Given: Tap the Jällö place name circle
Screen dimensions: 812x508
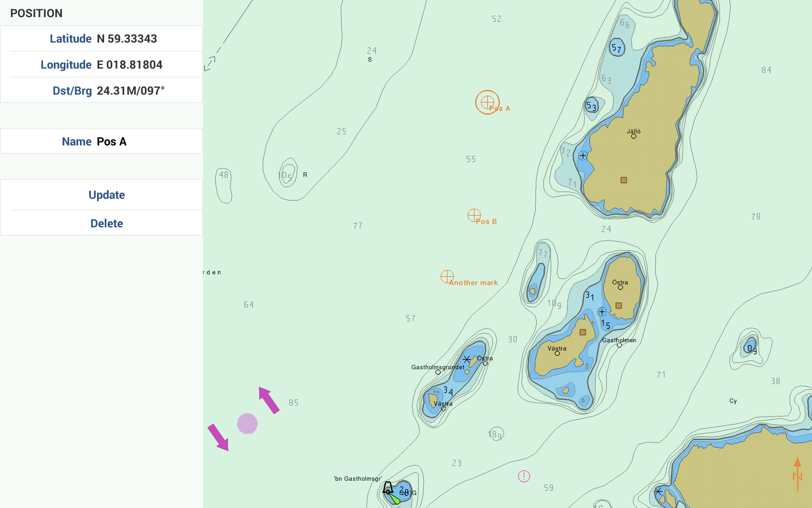Looking at the screenshot, I should tap(633, 136).
